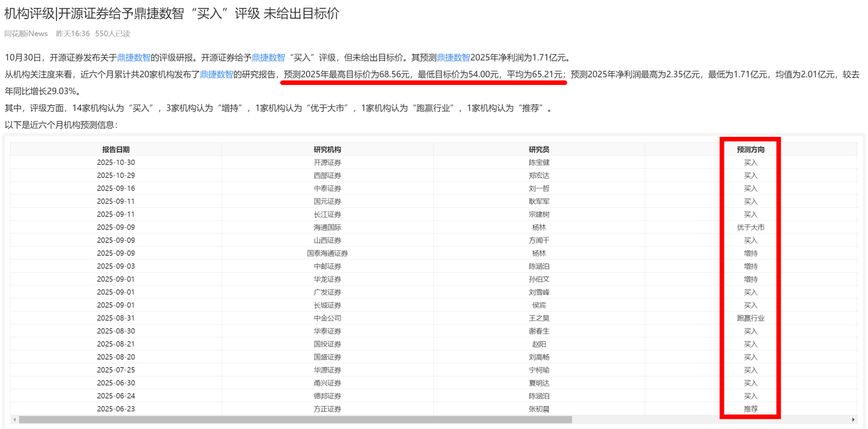868x429 pixels.
Task: Select the 华泰证券 institution cell
Action: tap(328, 331)
